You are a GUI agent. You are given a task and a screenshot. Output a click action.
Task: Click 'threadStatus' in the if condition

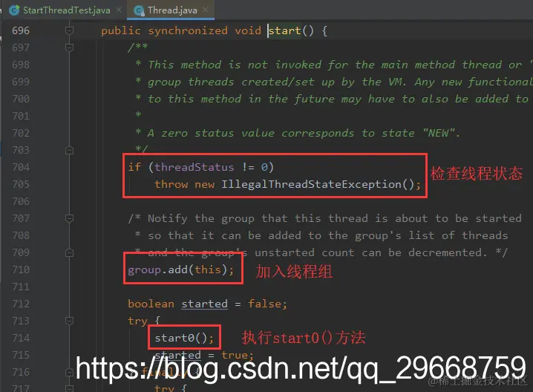pyautogui.click(x=194, y=167)
